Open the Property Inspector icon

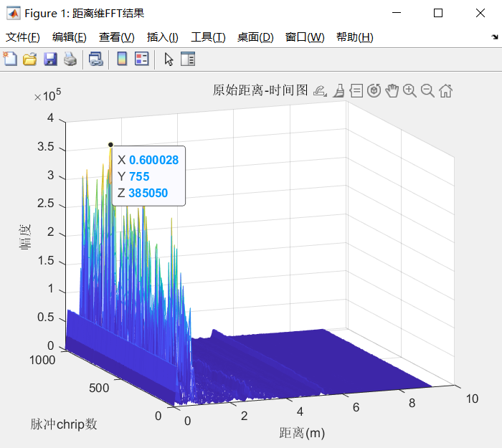pos(188,59)
